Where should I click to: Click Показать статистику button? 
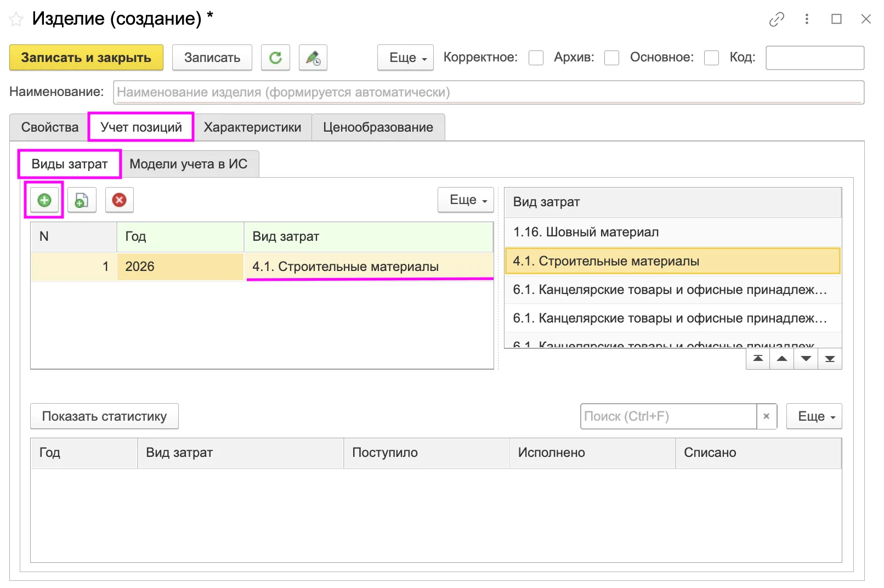[x=104, y=416]
